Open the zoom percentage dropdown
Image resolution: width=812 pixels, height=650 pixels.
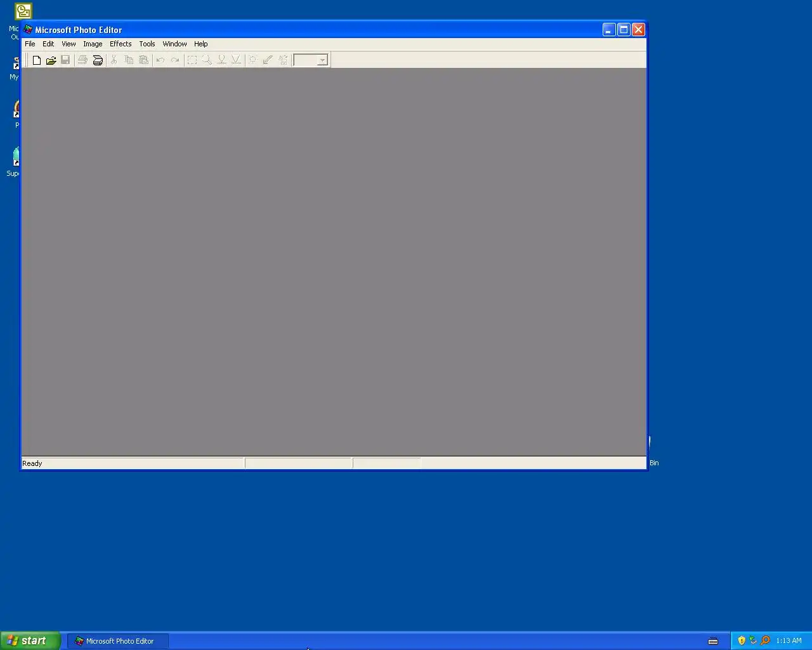pos(322,60)
